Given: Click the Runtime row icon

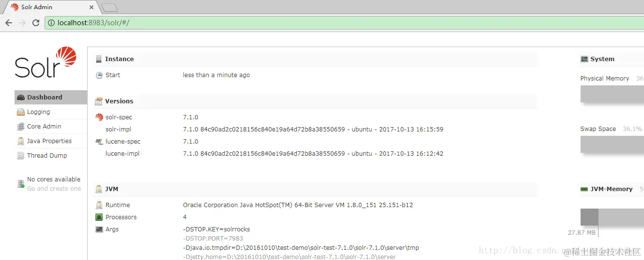Looking at the screenshot, I should tap(99, 205).
